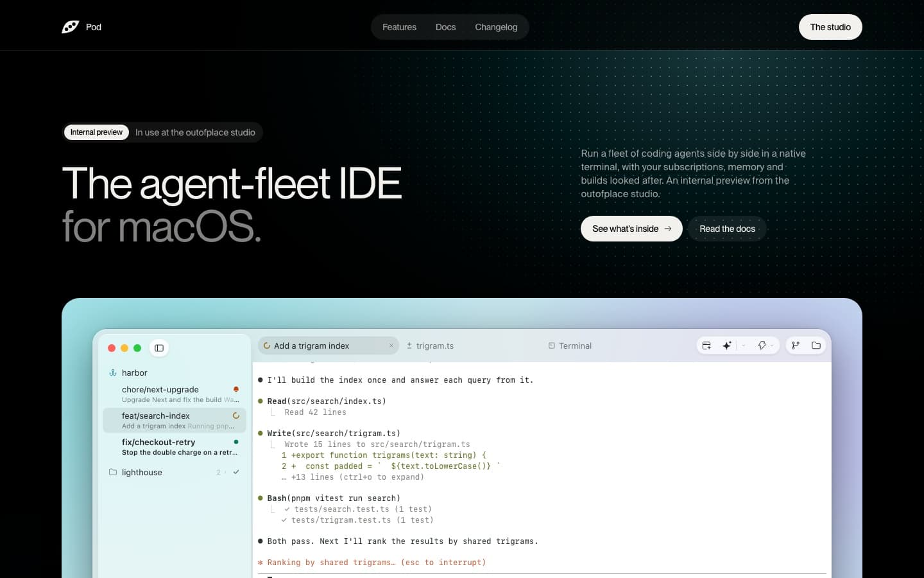Click the folder icon beside lighthouse
The width and height of the screenshot is (924, 578).
(113, 472)
